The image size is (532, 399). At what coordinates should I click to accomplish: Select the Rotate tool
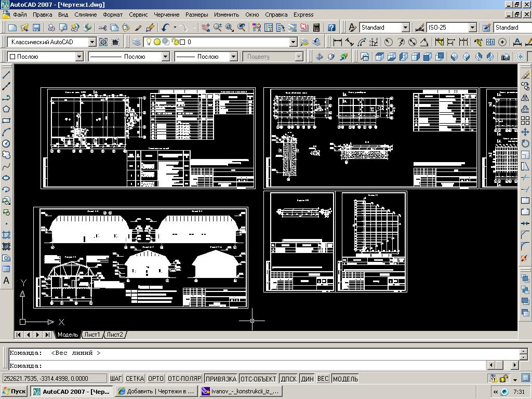(525, 143)
